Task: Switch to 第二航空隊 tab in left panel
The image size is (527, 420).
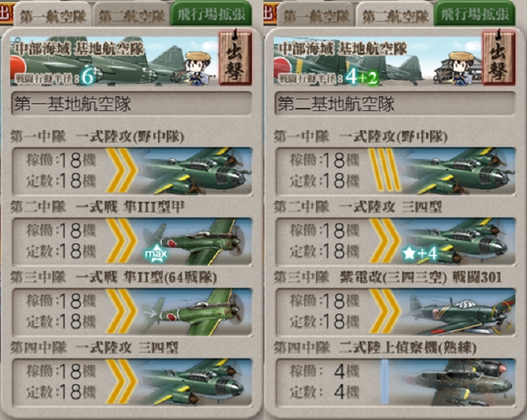Action: pos(131,16)
